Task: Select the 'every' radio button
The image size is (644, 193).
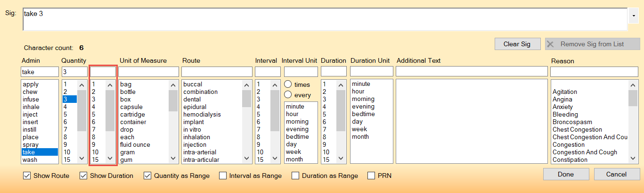Action: click(x=288, y=95)
